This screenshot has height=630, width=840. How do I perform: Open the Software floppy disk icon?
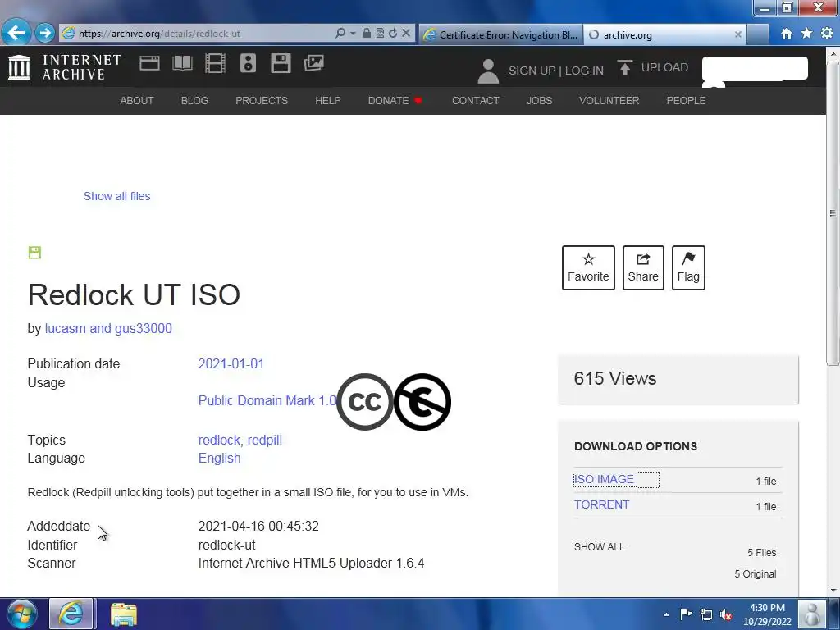(x=281, y=63)
